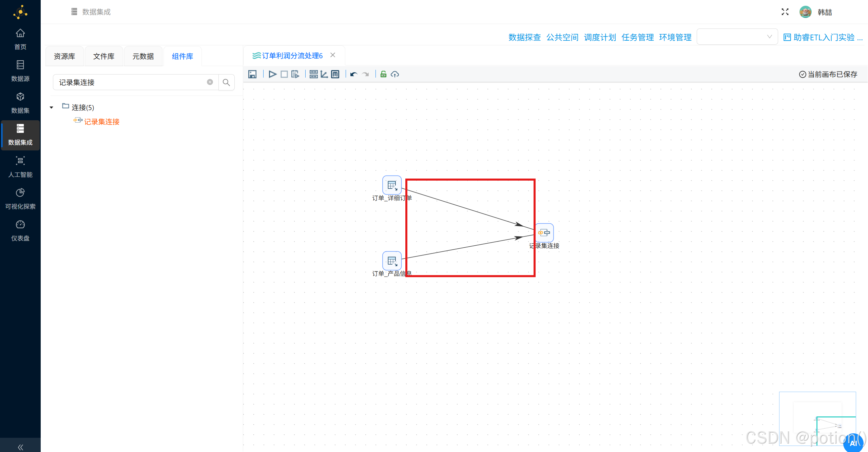Select the 记录集连接 node on the canvas
The image size is (868, 452).
(544, 232)
